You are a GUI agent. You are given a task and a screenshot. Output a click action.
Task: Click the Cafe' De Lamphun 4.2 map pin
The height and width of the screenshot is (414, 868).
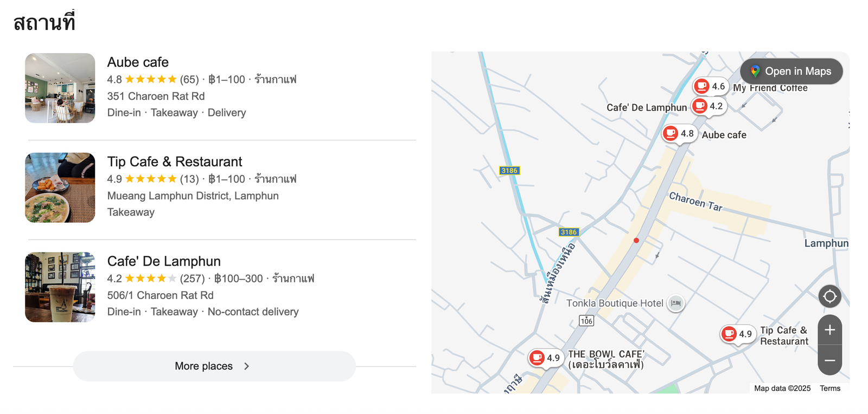pyautogui.click(x=708, y=106)
